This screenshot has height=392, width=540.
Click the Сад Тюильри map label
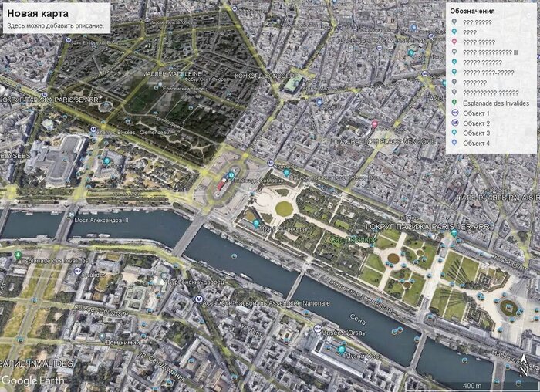coord(353,240)
